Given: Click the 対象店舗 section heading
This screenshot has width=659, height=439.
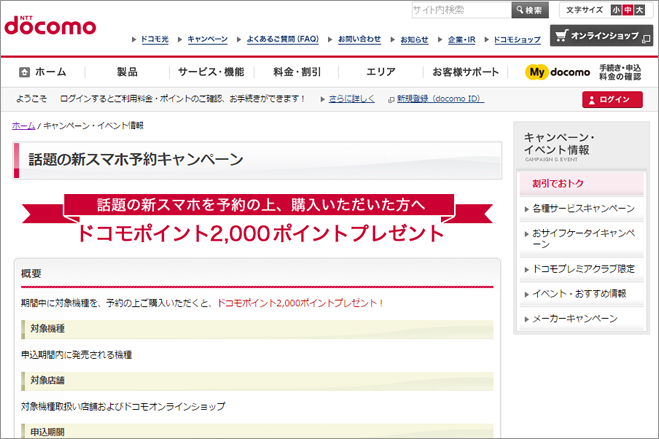Looking at the screenshot, I should click(257, 381).
